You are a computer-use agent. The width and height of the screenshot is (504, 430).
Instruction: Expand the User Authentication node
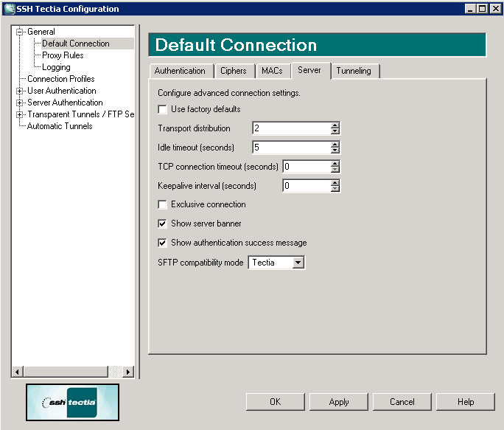click(x=20, y=91)
